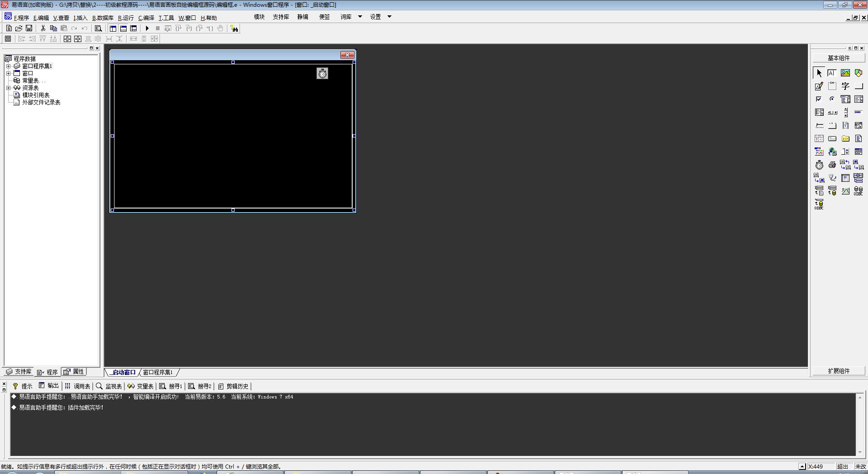Select the Shape box component tool

coord(859,73)
